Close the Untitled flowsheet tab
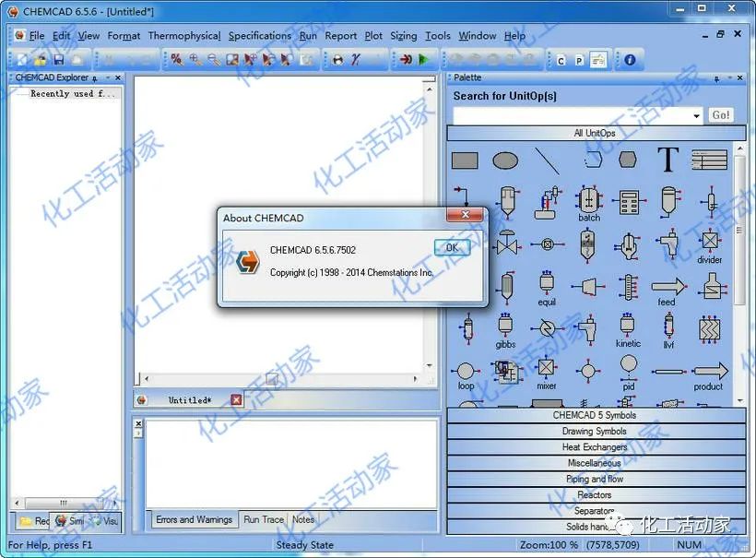Image resolution: width=756 pixels, height=558 pixels. [236, 399]
